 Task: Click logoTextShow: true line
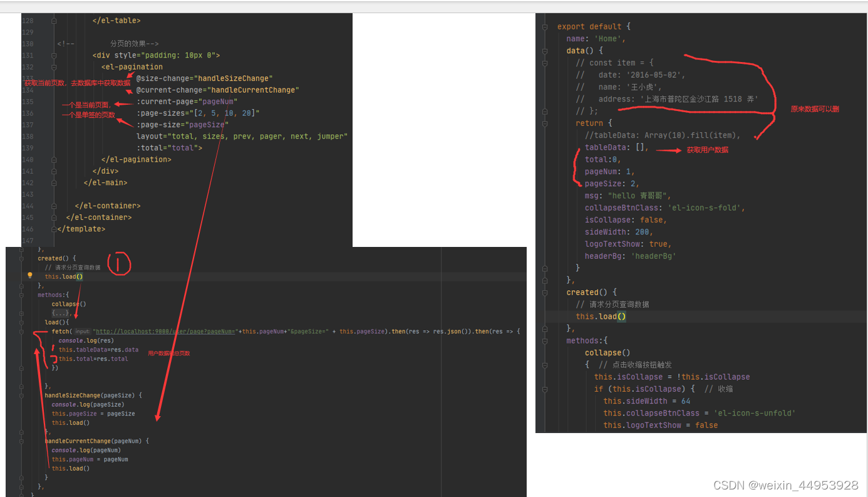click(x=628, y=244)
